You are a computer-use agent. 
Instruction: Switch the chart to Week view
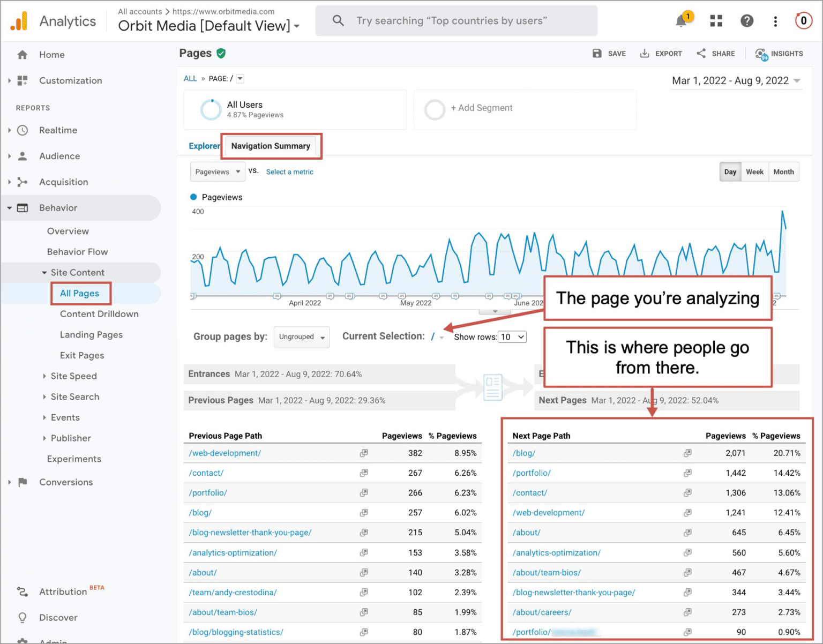pyautogui.click(x=754, y=171)
